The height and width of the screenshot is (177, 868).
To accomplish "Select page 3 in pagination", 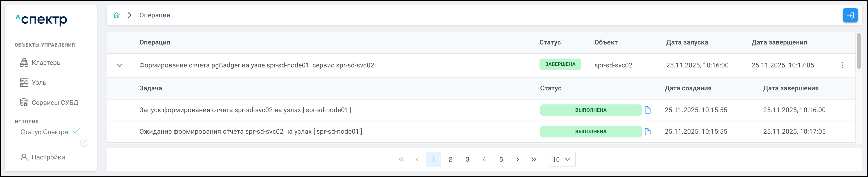I will pyautogui.click(x=467, y=159).
